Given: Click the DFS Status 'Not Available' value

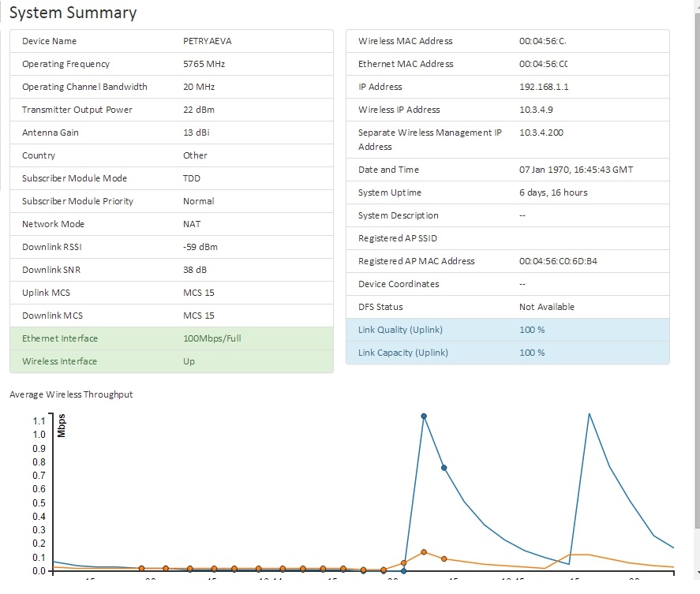Looking at the screenshot, I should [x=547, y=307].
